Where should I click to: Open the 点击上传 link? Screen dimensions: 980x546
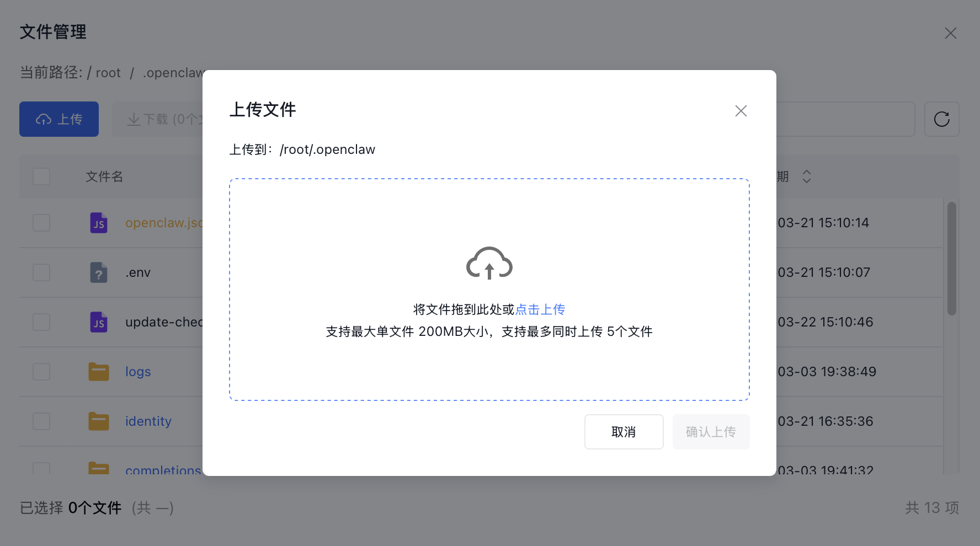(x=540, y=309)
